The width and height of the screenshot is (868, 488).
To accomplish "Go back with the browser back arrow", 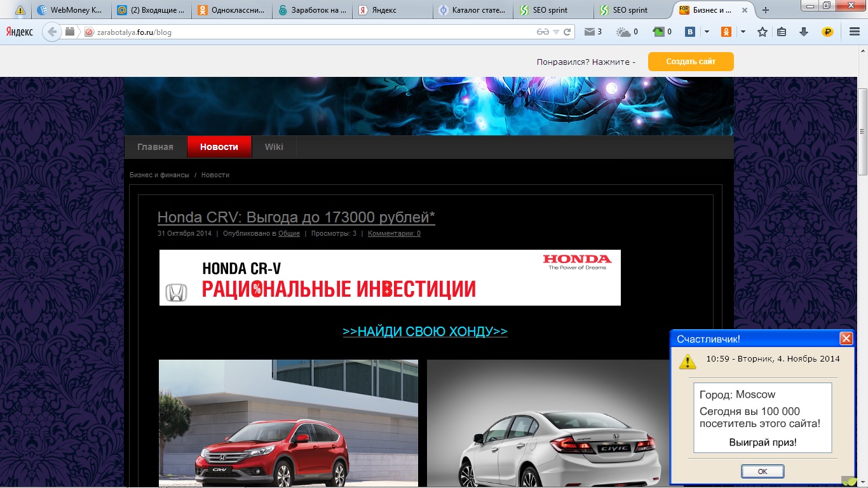I will [x=52, y=32].
